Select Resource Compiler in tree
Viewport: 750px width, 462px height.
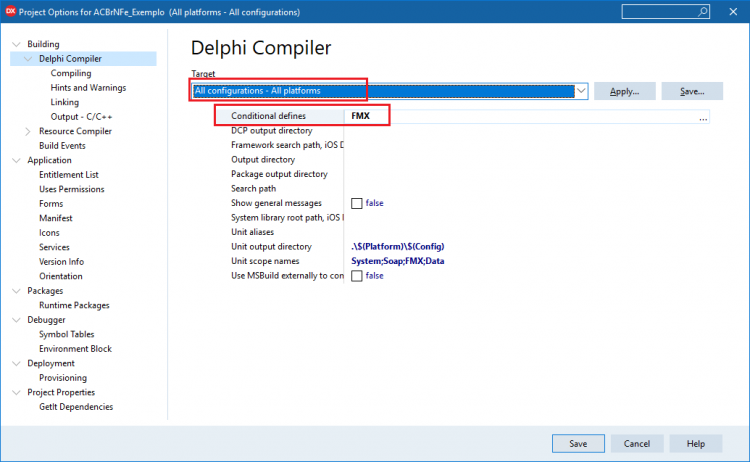tap(75, 131)
